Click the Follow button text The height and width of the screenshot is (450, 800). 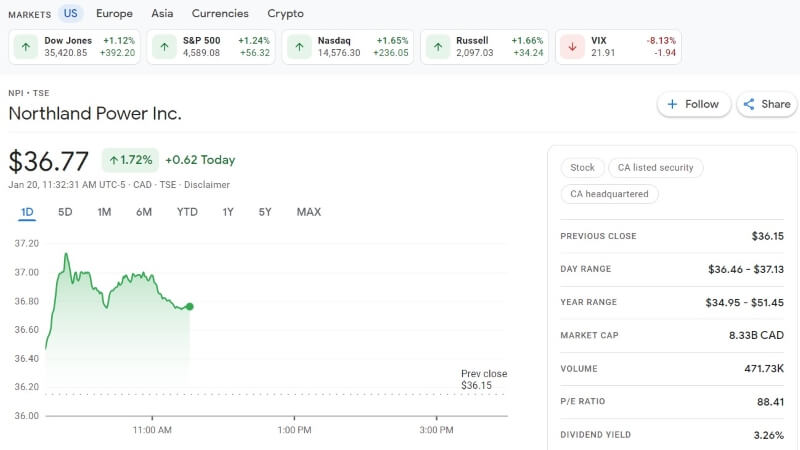point(702,104)
